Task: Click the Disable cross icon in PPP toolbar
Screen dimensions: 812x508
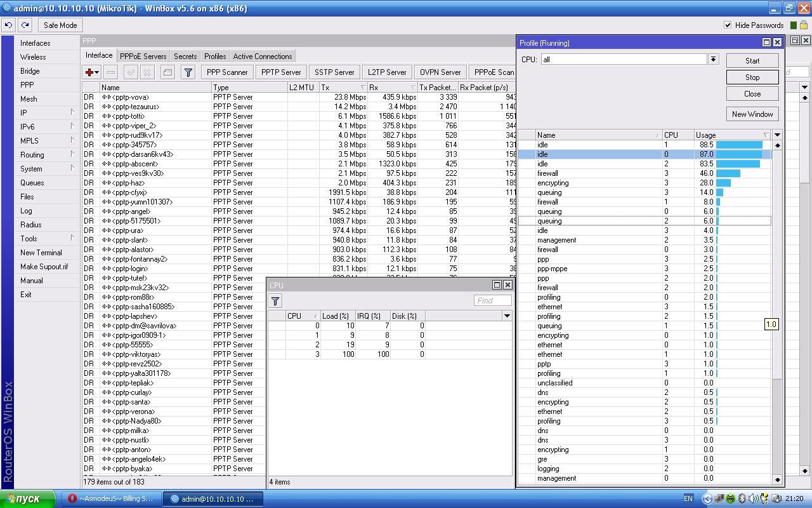Action: point(147,72)
